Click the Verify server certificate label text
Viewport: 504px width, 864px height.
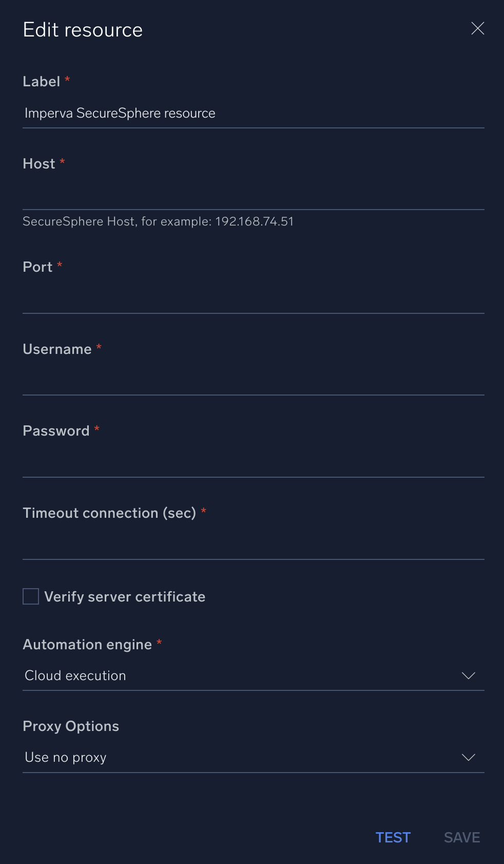[x=125, y=596]
